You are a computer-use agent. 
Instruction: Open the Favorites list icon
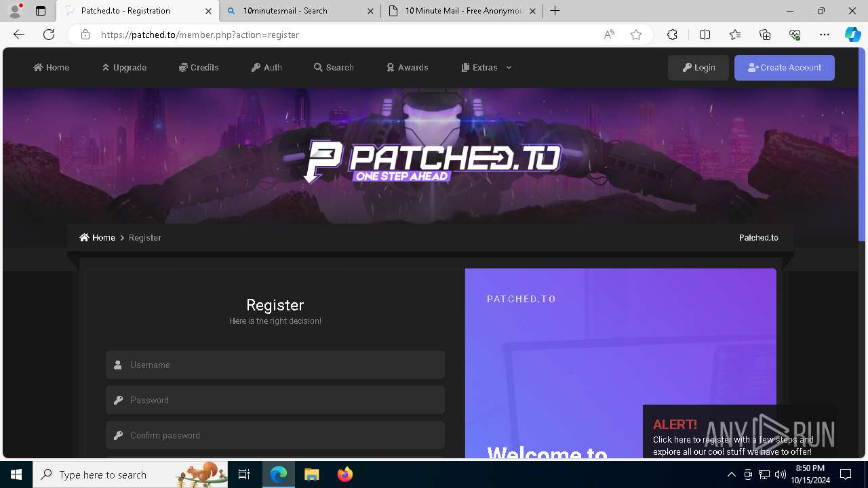(735, 35)
